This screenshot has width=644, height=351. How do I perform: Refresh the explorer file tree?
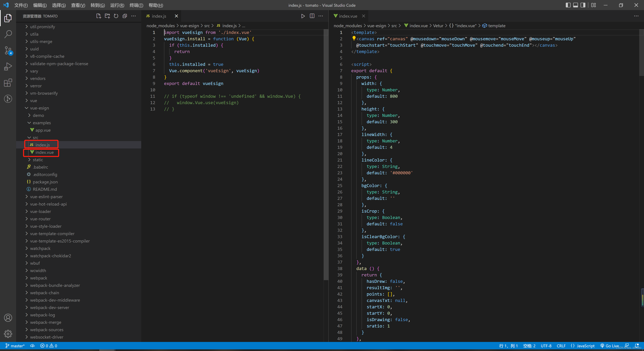point(116,16)
